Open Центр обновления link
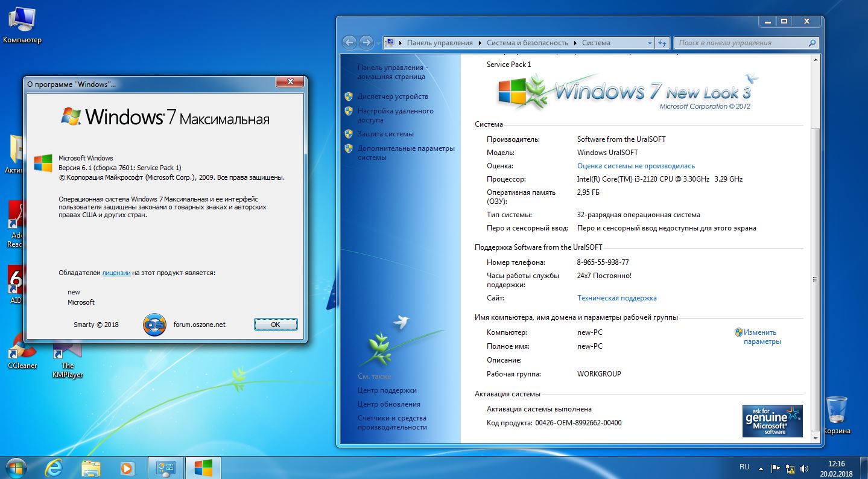The height and width of the screenshot is (479, 868). tap(389, 404)
